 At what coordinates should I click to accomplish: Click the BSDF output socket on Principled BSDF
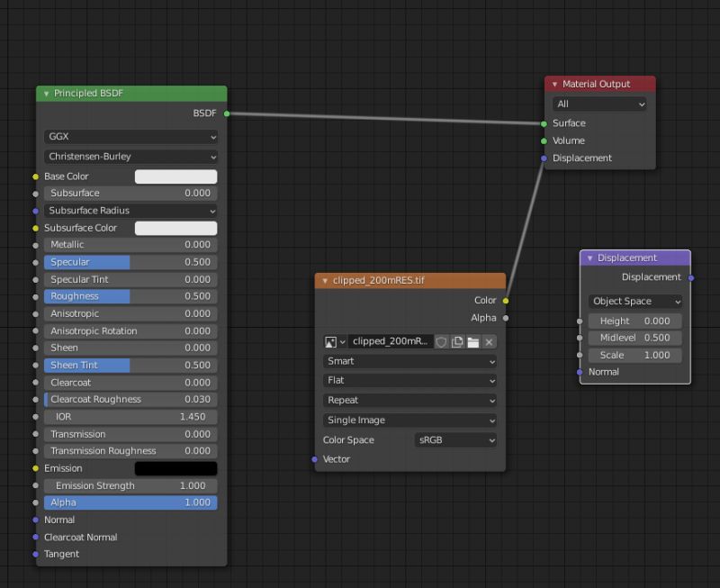click(227, 113)
